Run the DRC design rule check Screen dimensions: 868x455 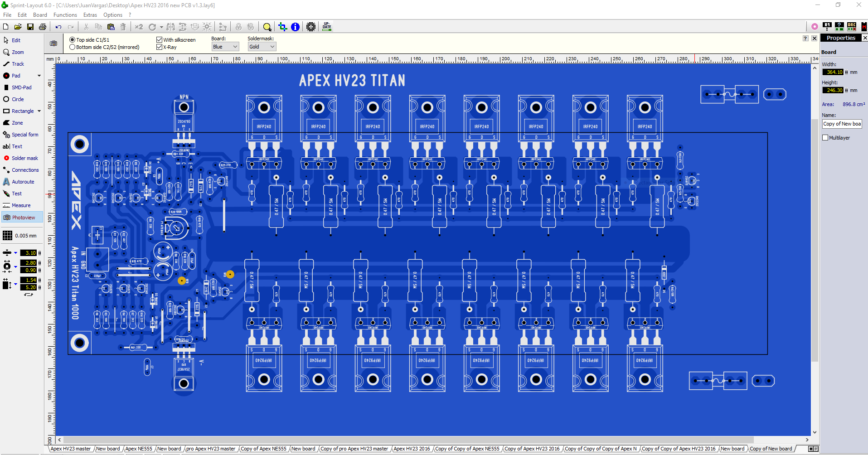pyautogui.click(x=852, y=27)
